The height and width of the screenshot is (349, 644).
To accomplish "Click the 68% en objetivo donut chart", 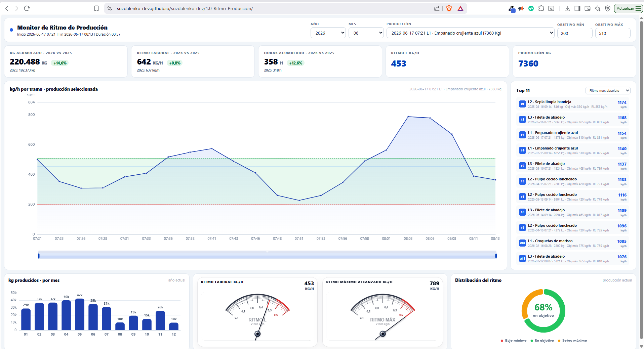I will point(544,311).
